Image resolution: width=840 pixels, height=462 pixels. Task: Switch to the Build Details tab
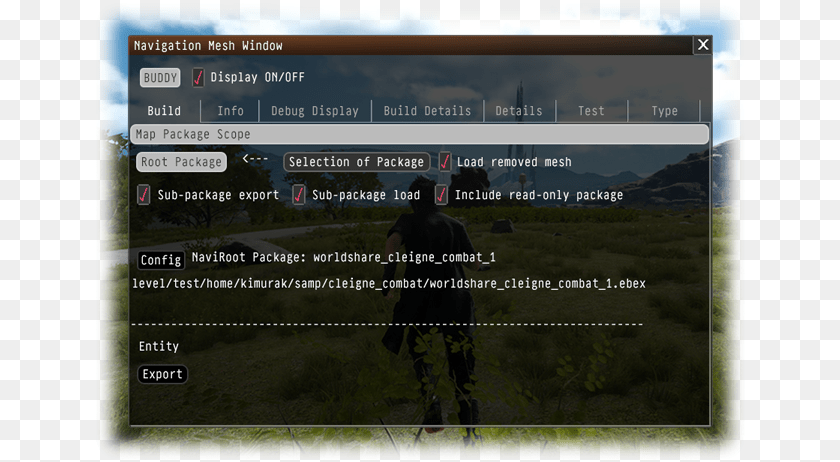(427, 111)
